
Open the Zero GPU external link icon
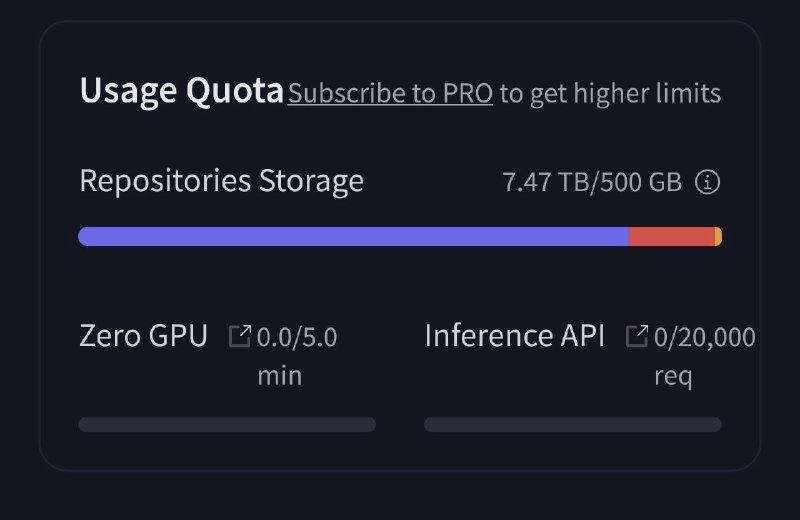240,336
